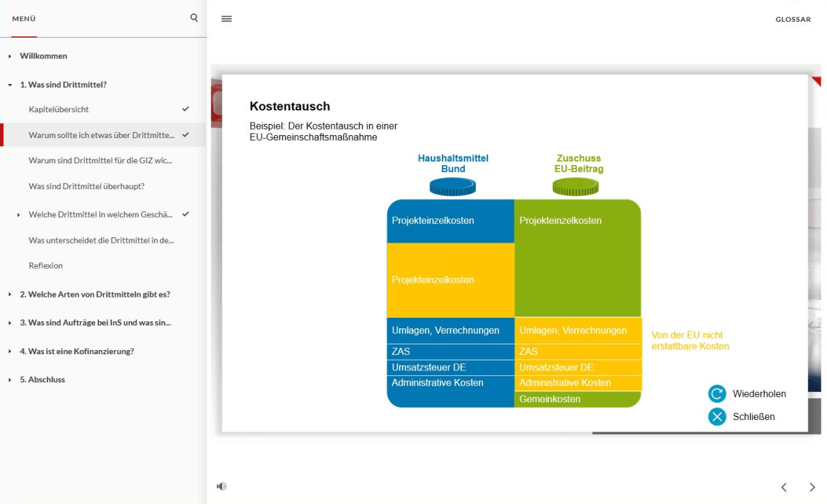Click the blue Projekteinzelkosten block
Viewport: 827px width, 504px height.
pos(450,221)
